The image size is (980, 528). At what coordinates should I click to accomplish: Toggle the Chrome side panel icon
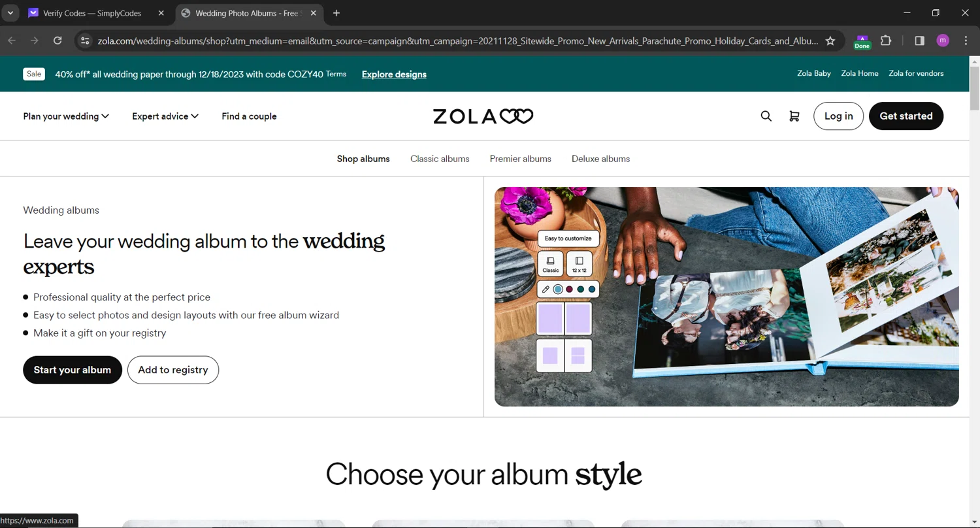click(919, 41)
